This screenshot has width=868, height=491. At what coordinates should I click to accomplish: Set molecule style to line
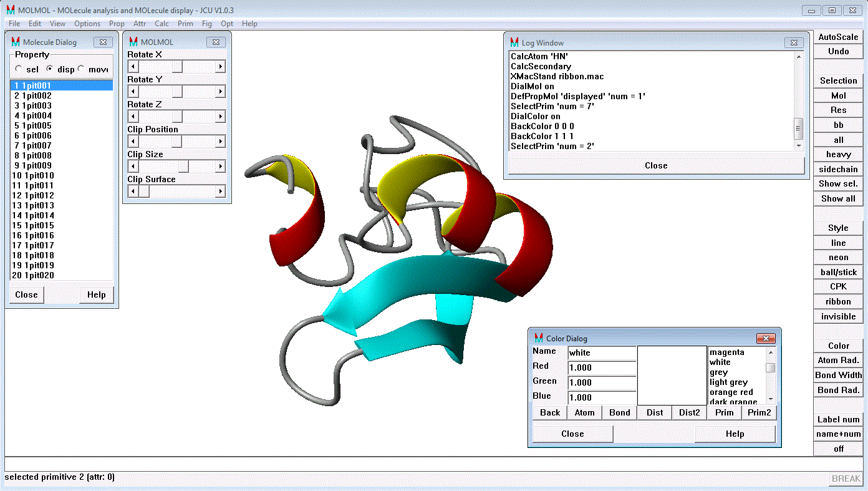click(837, 243)
